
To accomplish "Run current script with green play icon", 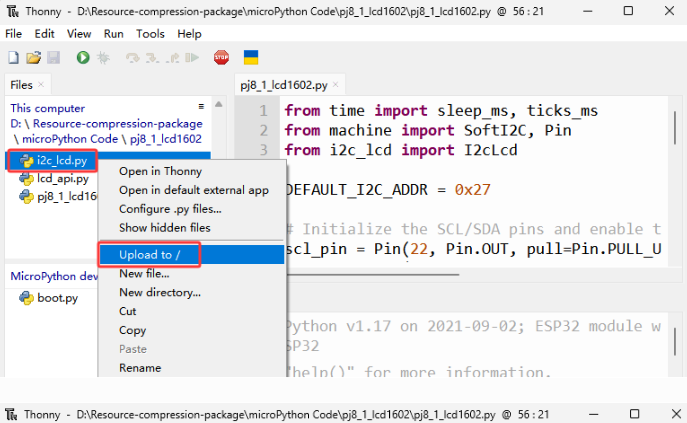I will click(82, 58).
